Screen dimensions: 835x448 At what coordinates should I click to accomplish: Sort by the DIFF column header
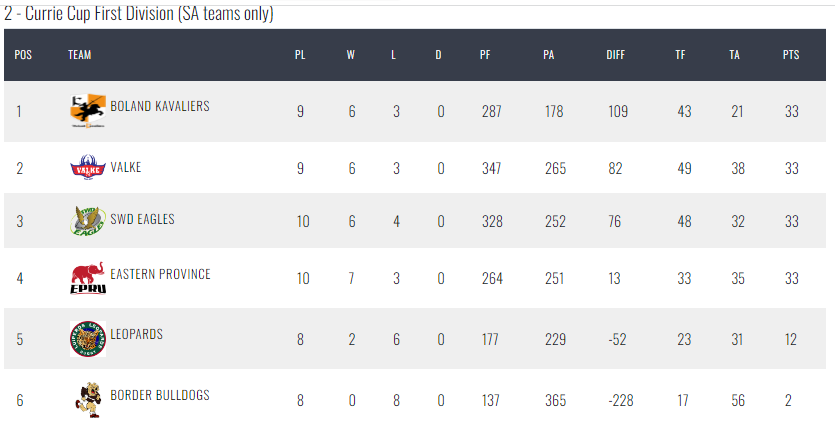(x=615, y=55)
